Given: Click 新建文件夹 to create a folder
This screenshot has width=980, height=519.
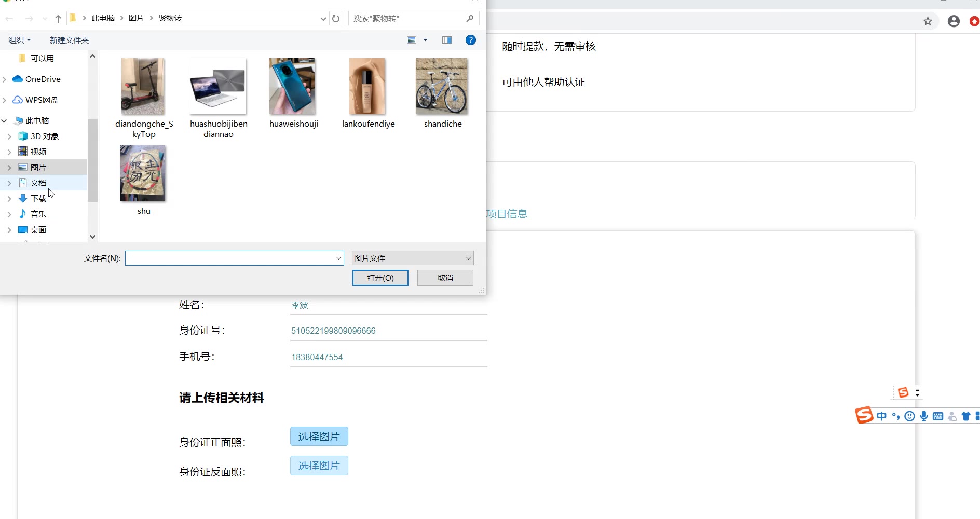Looking at the screenshot, I should [x=69, y=40].
